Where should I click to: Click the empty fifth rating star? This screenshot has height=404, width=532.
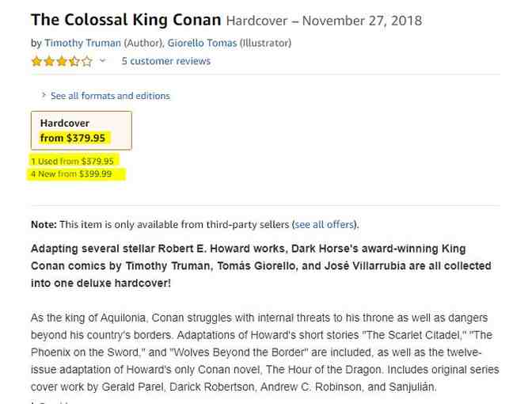[x=87, y=61]
